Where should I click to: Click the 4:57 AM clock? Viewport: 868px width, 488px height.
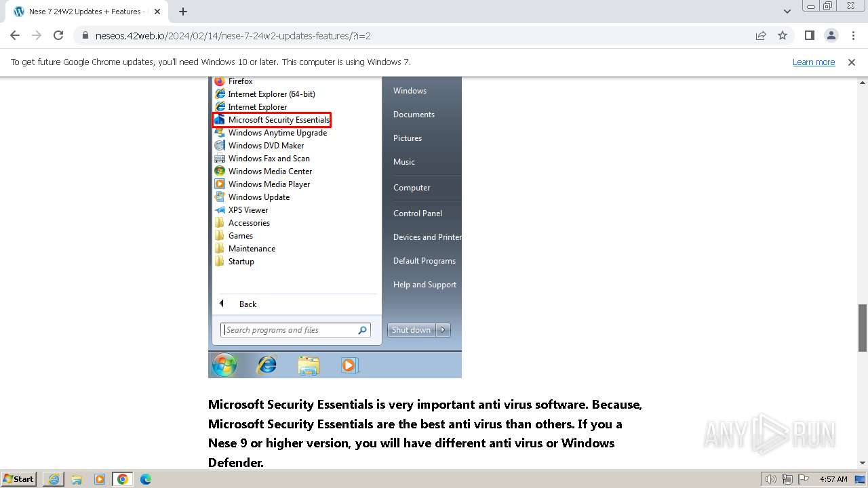click(833, 479)
